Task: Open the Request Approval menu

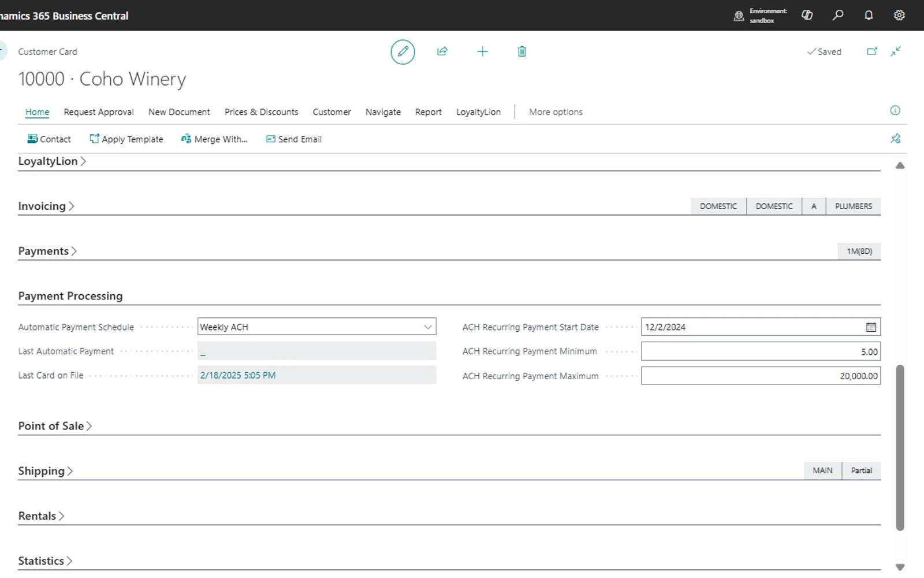Action: (x=99, y=112)
